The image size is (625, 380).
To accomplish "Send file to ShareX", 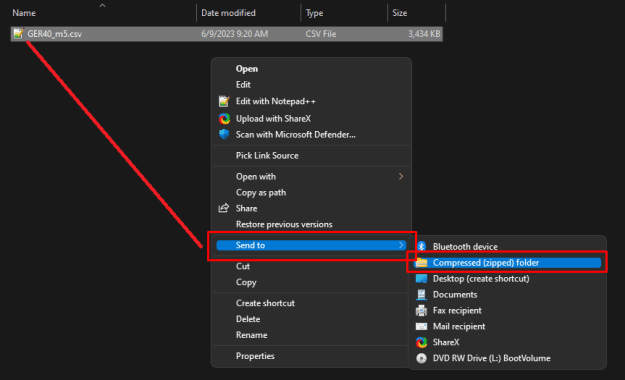I will [x=446, y=342].
